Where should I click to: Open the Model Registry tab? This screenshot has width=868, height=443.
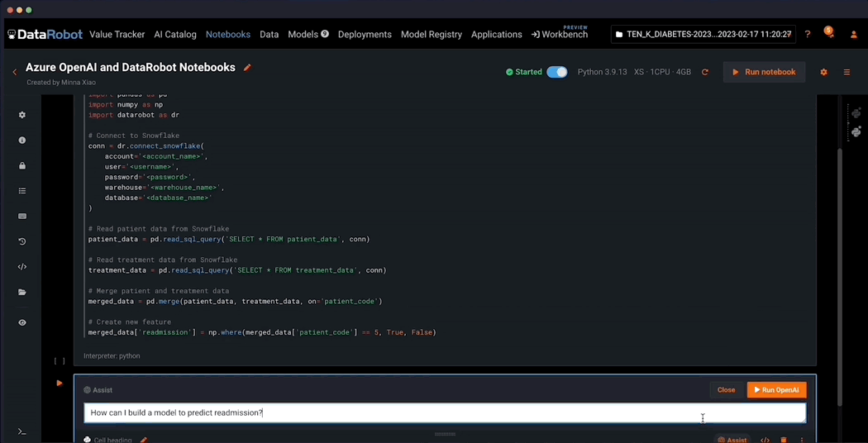[x=432, y=35]
